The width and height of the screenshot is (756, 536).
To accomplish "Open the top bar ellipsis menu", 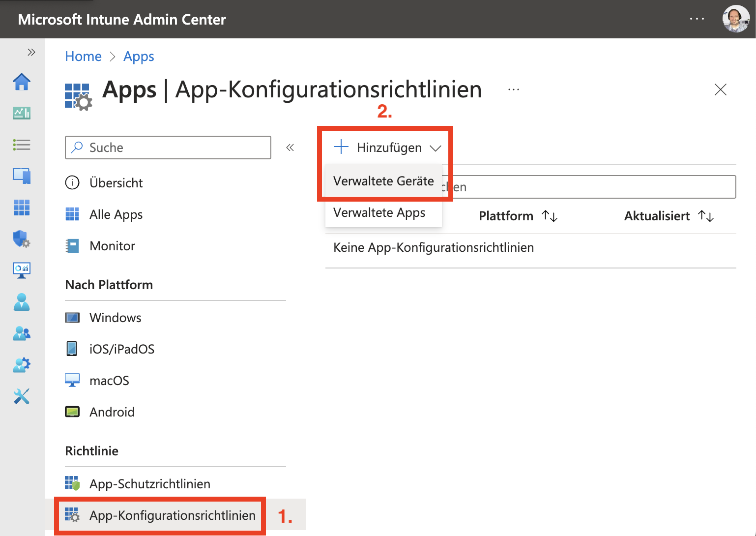I will [697, 19].
